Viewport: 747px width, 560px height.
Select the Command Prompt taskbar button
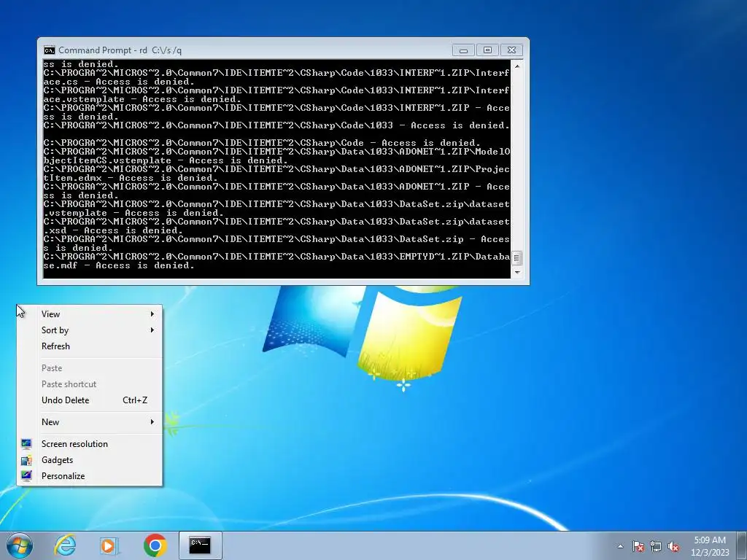[x=200, y=545]
